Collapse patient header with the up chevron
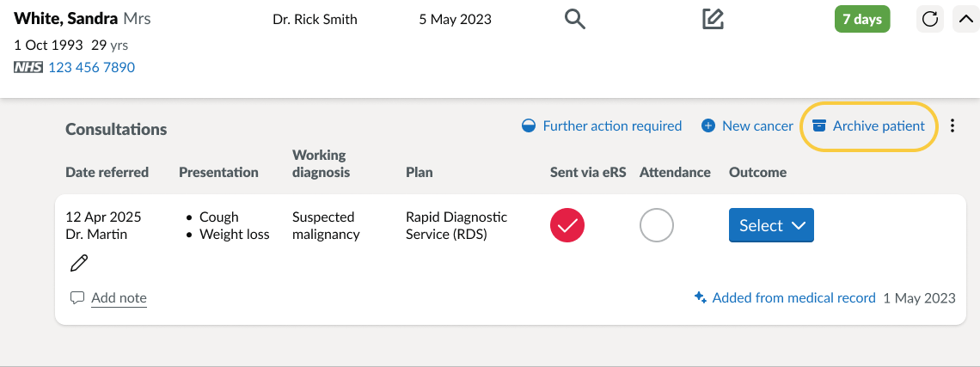The width and height of the screenshot is (980, 367). (x=965, y=20)
